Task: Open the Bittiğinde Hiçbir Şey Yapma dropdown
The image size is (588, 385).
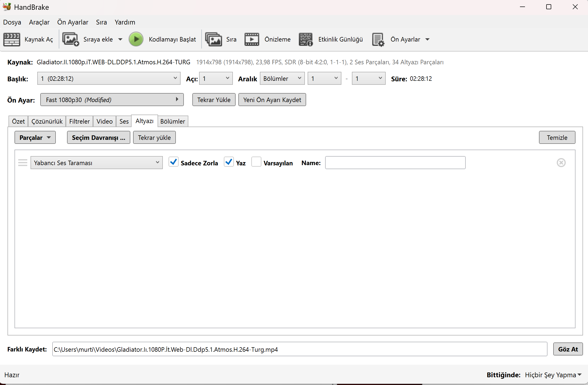Action: [553, 375]
